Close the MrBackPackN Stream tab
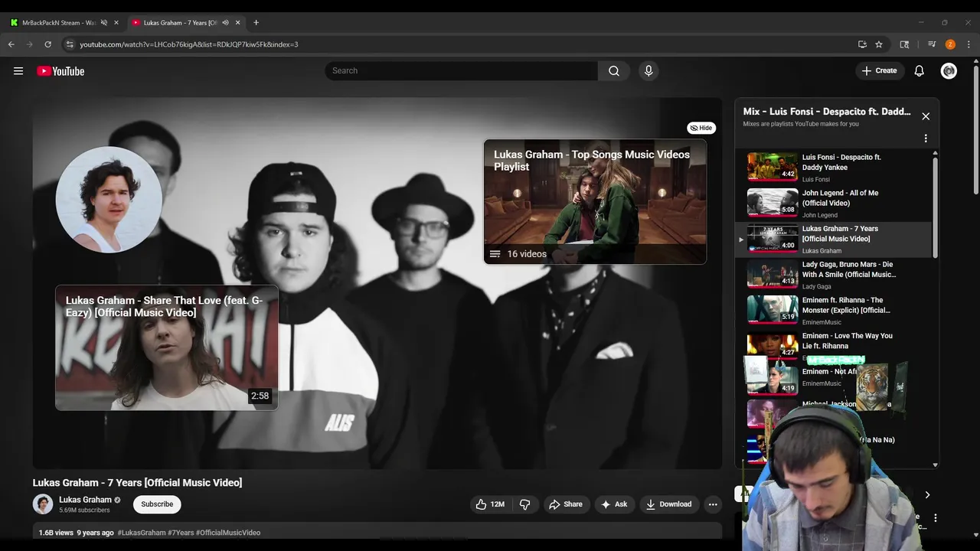 116,22
